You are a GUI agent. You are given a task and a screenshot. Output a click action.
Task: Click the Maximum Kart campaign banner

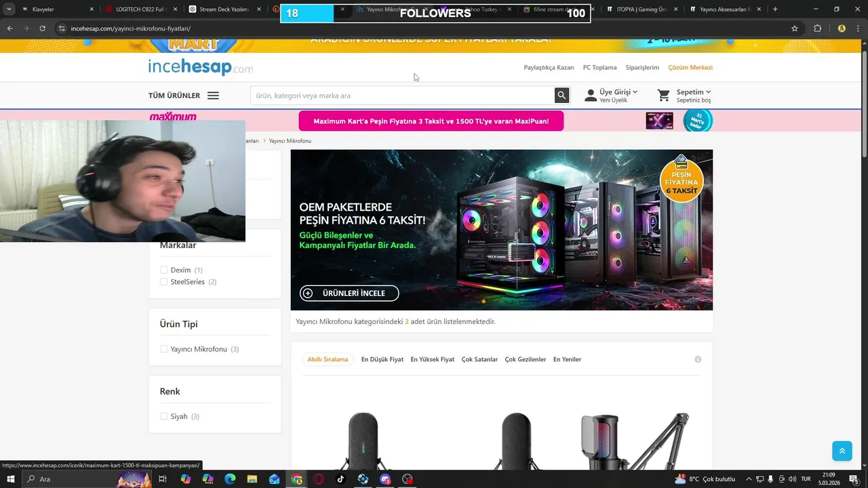[431, 121]
